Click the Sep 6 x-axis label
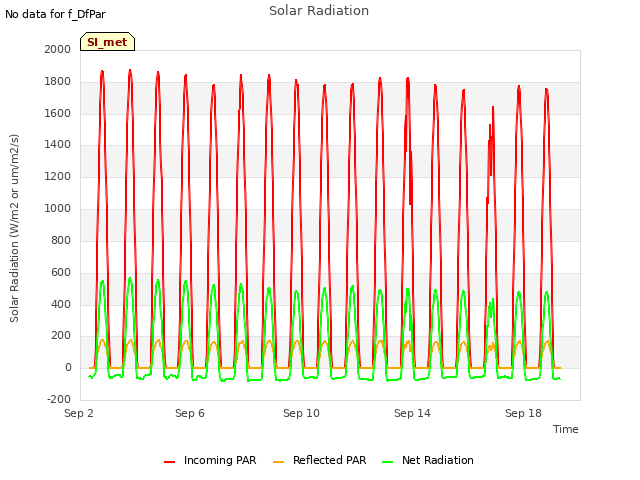The width and height of the screenshot is (640, 480). tap(190, 413)
